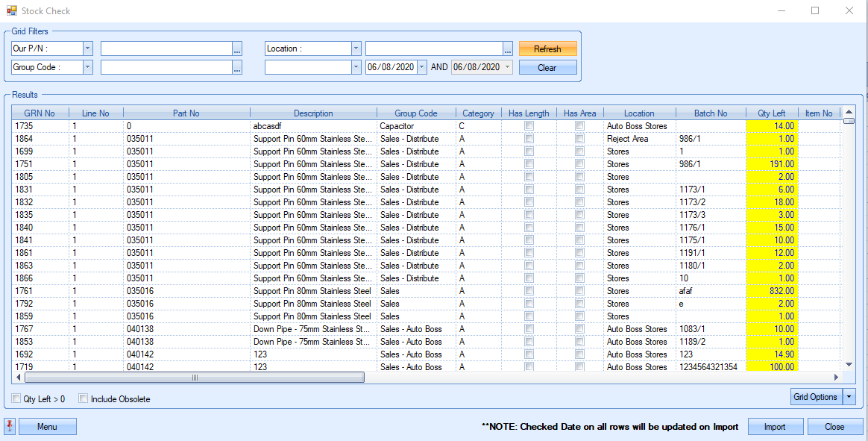This screenshot has width=868, height=441.
Task: Click the Our P/N filter text field
Action: pos(166,49)
